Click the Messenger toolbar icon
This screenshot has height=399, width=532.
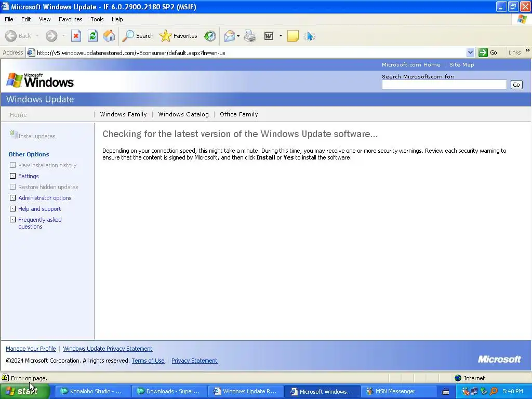(310, 36)
